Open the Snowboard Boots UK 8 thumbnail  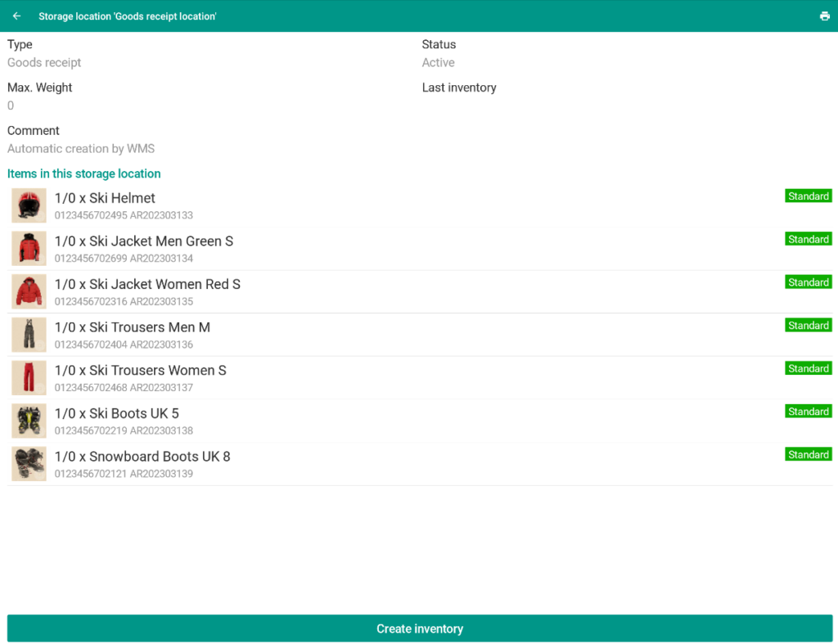point(29,464)
